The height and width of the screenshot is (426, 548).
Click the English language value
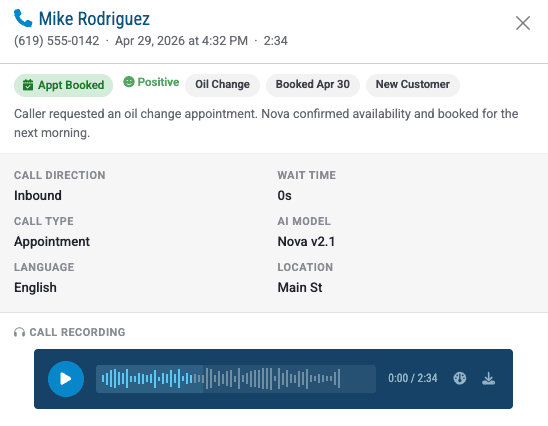pos(35,288)
